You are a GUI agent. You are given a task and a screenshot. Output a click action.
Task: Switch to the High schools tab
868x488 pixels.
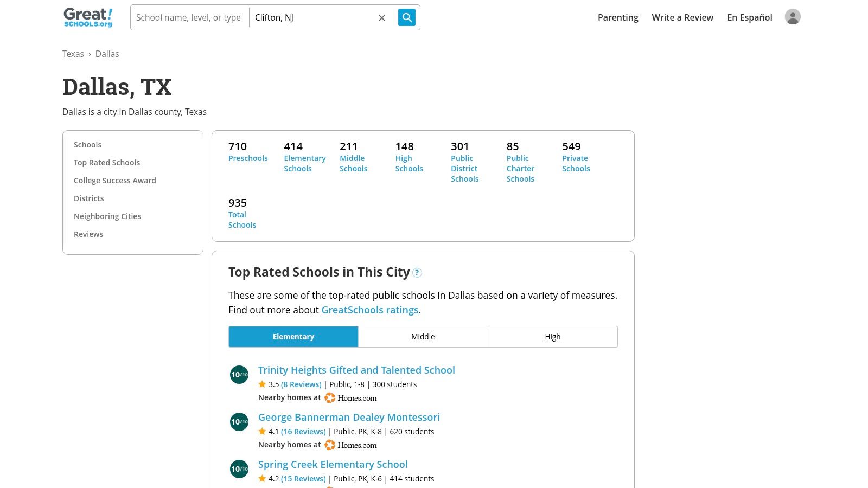[x=552, y=336]
